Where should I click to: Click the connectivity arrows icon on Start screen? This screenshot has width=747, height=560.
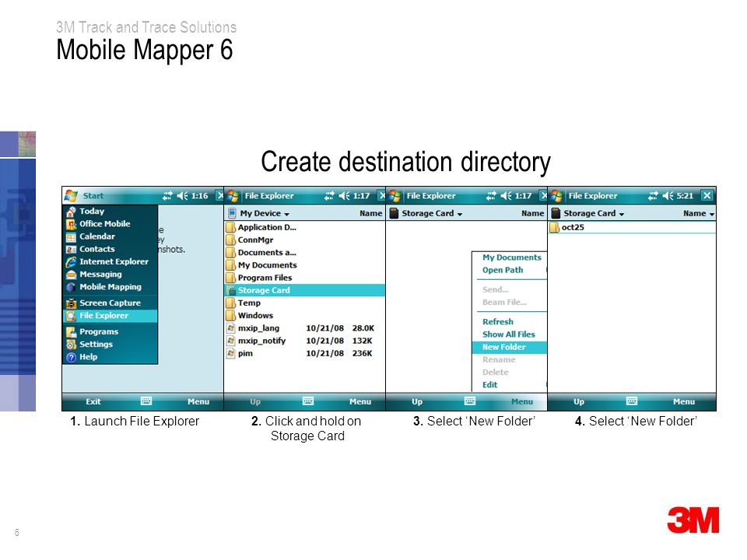(x=167, y=196)
